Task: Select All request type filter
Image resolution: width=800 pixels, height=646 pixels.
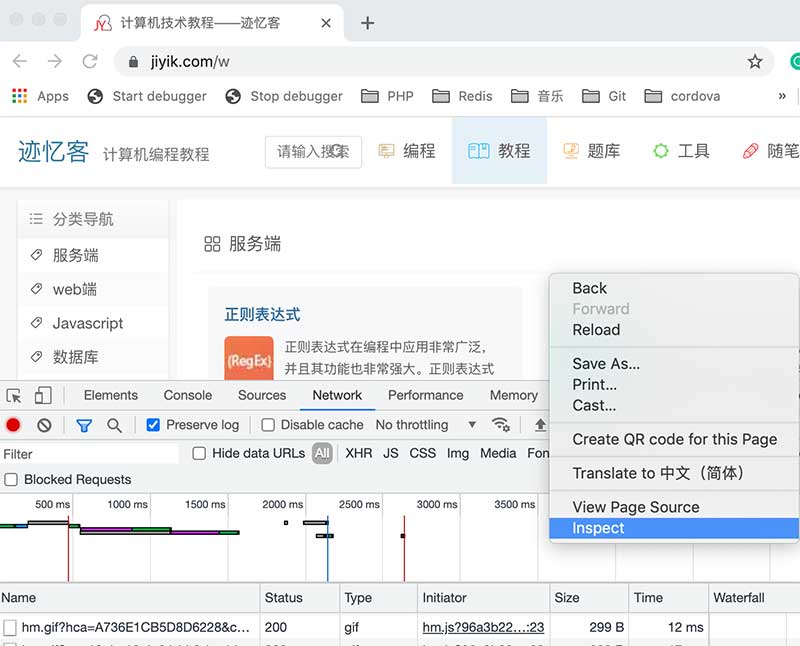Action: pos(322,453)
